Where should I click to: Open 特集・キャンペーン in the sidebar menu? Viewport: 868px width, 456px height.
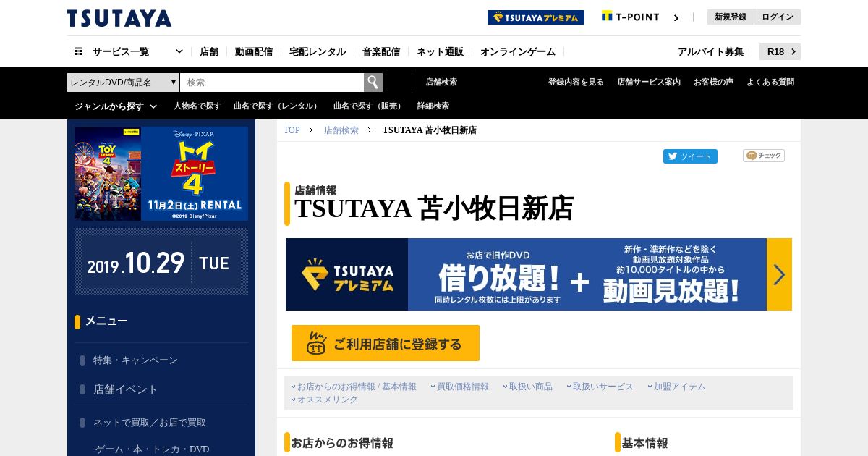click(x=135, y=360)
